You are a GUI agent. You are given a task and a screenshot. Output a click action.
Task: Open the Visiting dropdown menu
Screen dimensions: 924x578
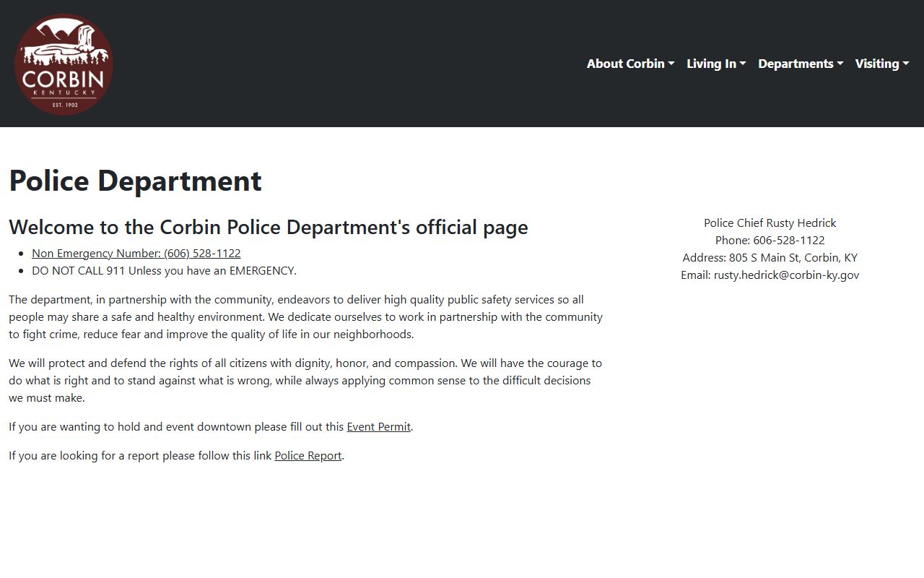pyautogui.click(x=882, y=64)
